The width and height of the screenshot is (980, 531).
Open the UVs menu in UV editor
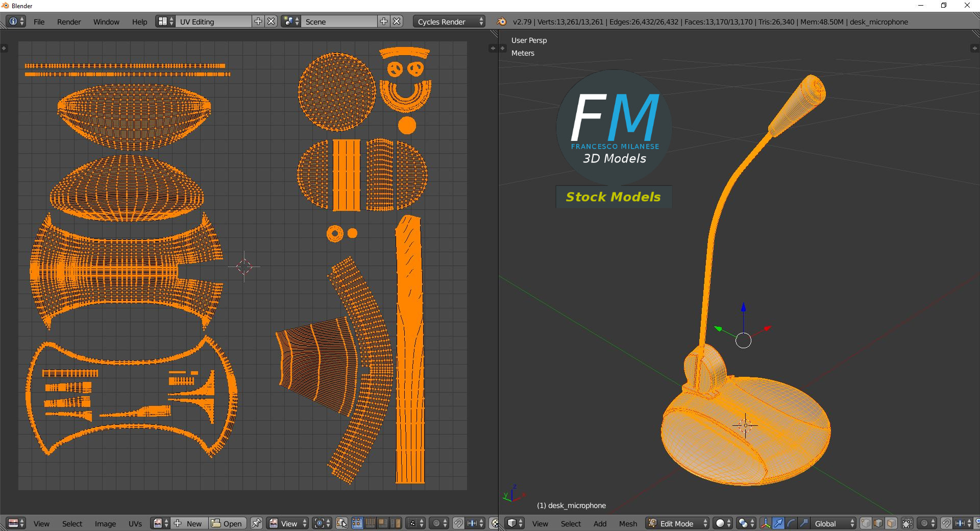(x=135, y=523)
